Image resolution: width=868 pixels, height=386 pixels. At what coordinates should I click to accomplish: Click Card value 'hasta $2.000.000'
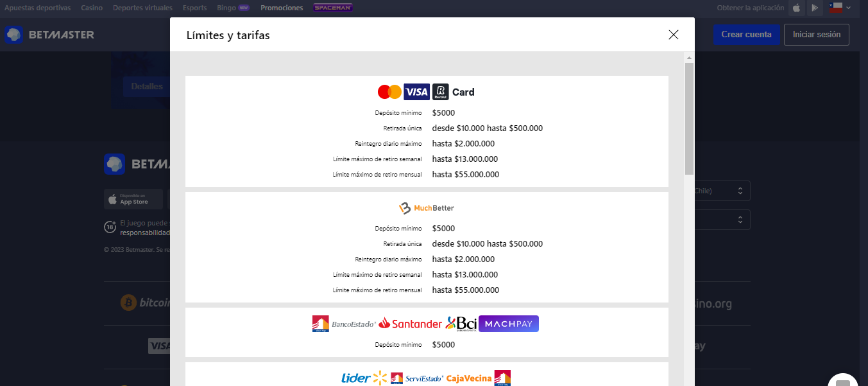[463, 143]
